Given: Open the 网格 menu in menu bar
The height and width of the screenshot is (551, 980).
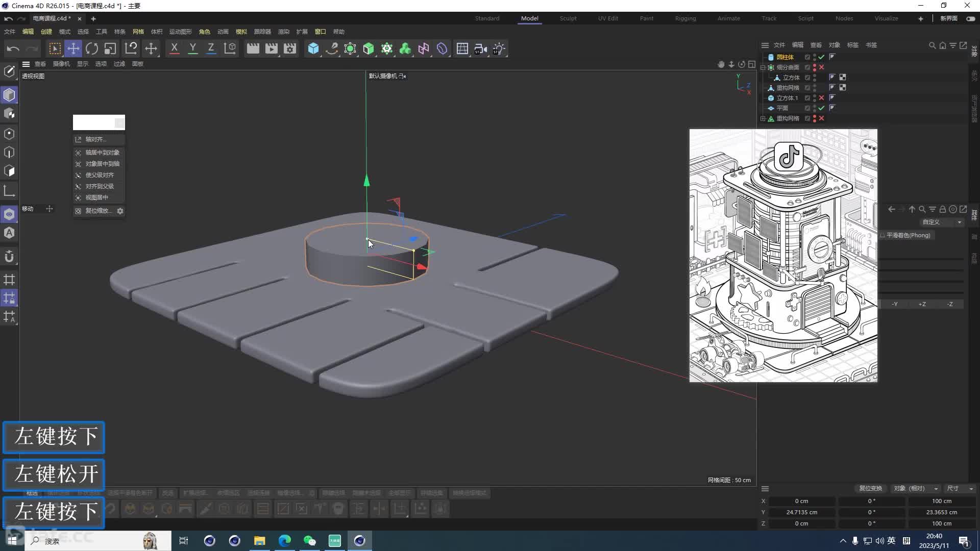Looking at the screenshot, I should [x=138, y=32].
